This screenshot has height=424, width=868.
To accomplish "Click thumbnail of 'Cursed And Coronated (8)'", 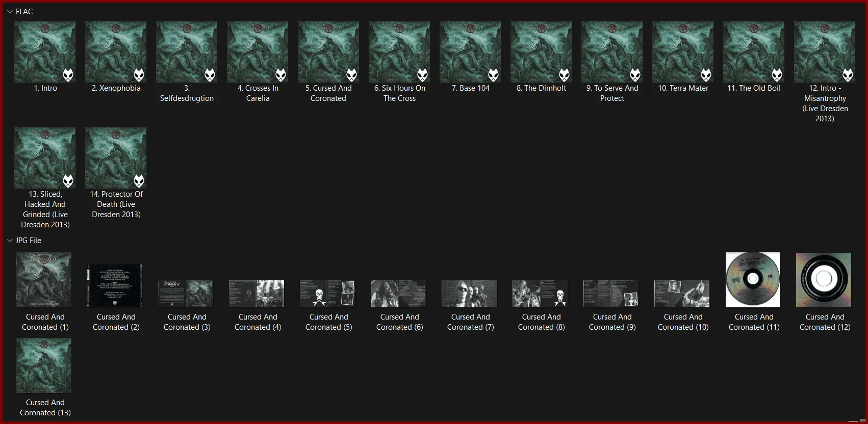I will pyautogui.click(x=540, y=294).
